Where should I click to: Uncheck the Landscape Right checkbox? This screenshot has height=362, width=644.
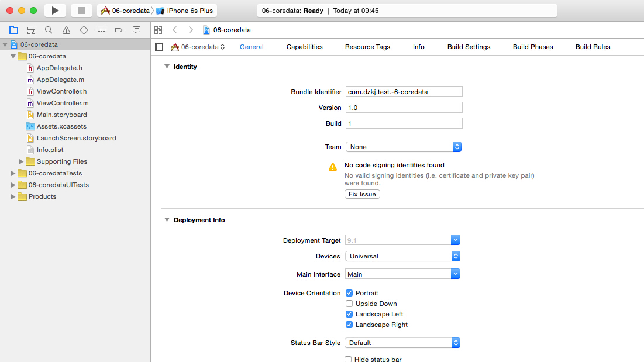(x=349, y=325)
